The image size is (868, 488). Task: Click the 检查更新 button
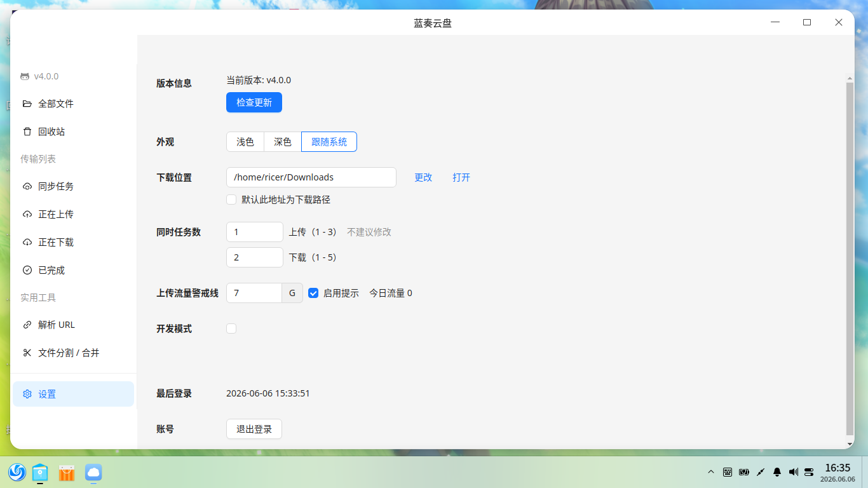(x=254, y=102)
